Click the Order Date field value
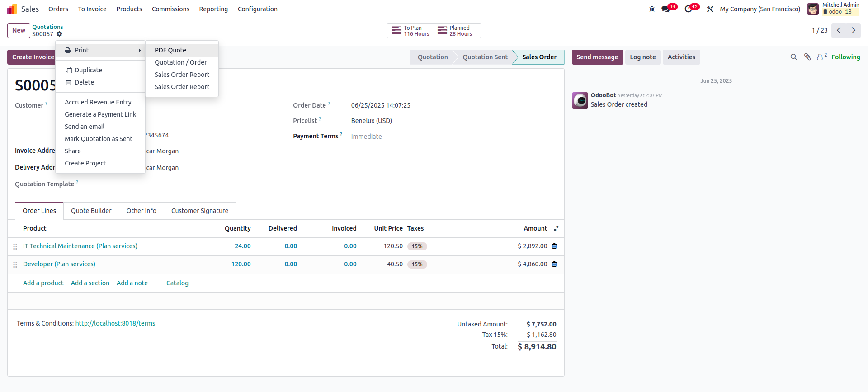This screenshot has width=868, height=392. click(x=381, y=105)
